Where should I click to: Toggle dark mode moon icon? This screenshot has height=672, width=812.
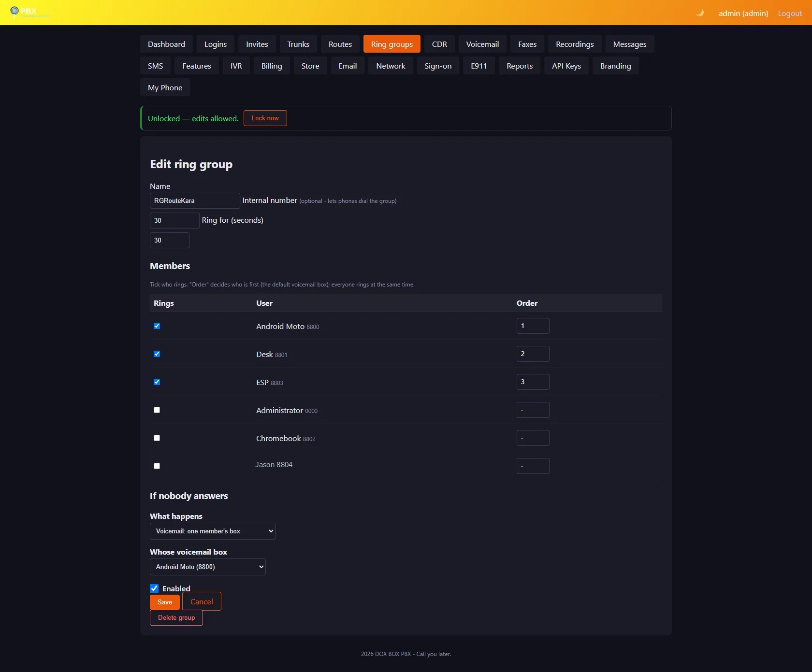pyautogui.click(x=699, y=13)
